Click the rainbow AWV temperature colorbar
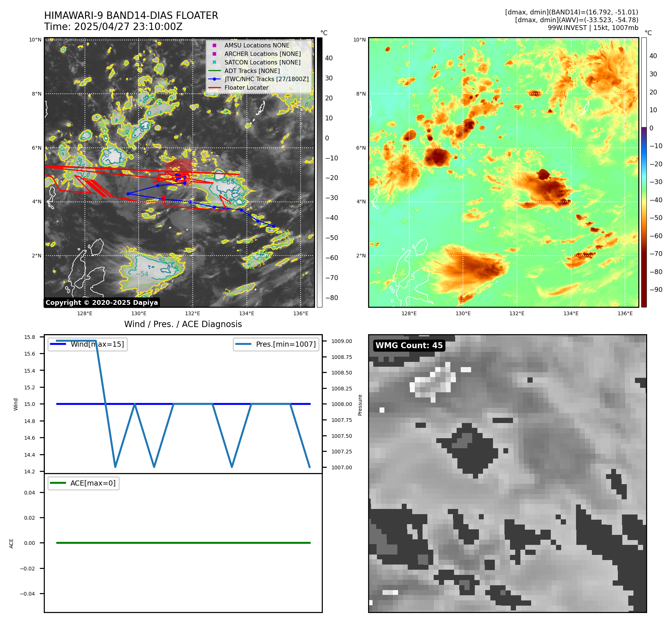Viewport: 672px width, 626px height. click(x=644, y=172)
